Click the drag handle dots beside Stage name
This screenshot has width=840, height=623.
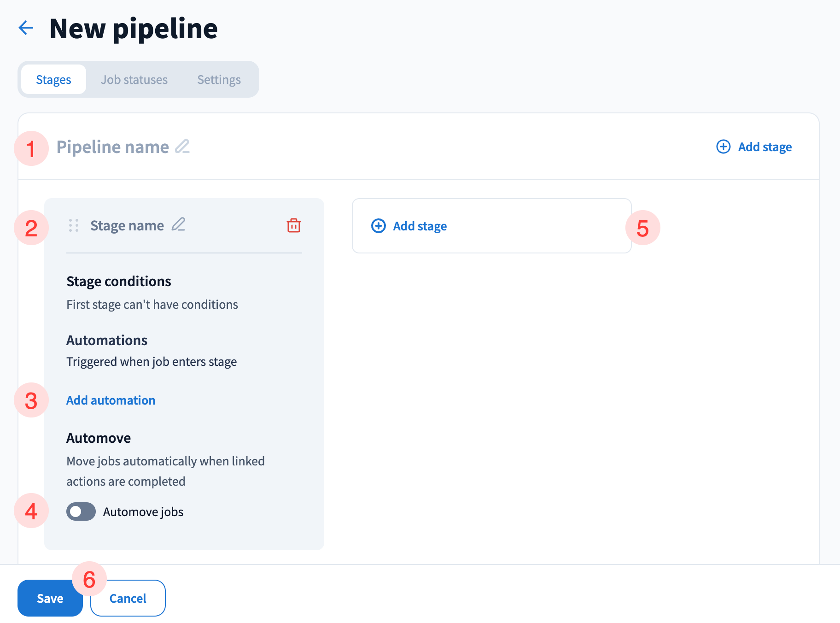(74, 225)
